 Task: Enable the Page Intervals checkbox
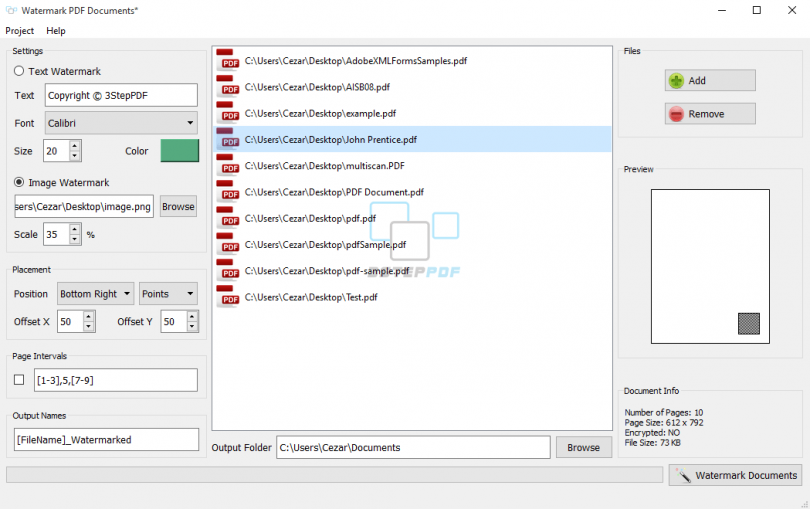coord(19,380)
